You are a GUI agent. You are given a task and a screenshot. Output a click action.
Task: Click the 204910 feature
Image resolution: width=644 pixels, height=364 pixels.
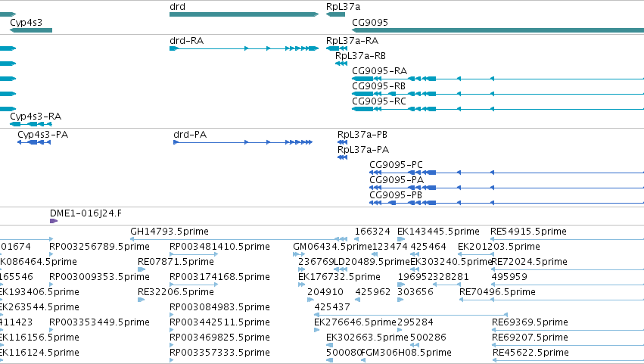coord(311,300)
